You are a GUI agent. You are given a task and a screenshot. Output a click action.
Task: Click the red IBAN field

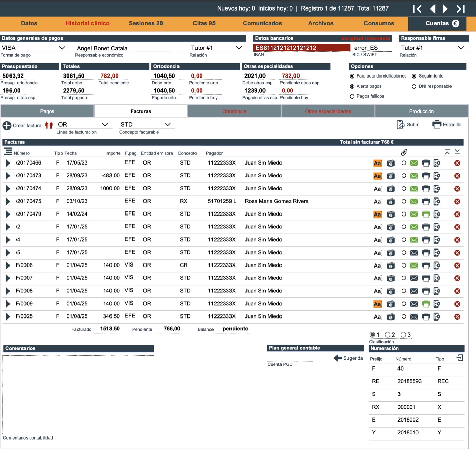click(302, 48)
